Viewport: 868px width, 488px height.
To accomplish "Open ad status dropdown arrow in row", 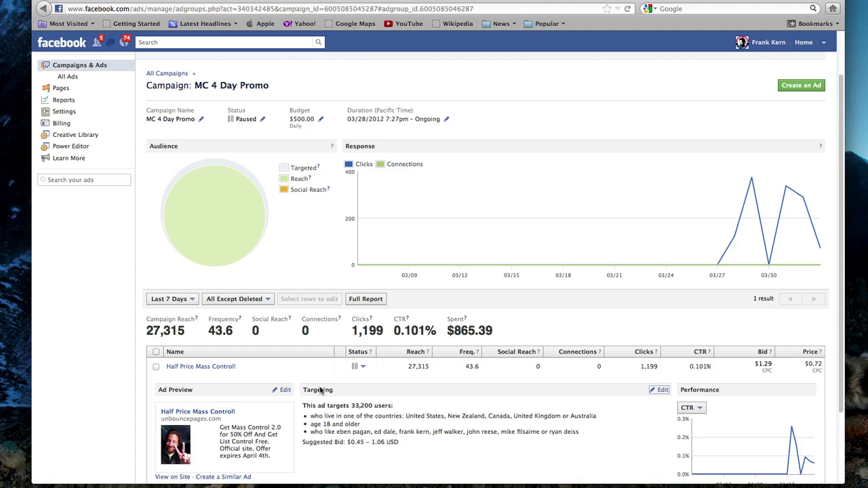I will coord(363,367).
